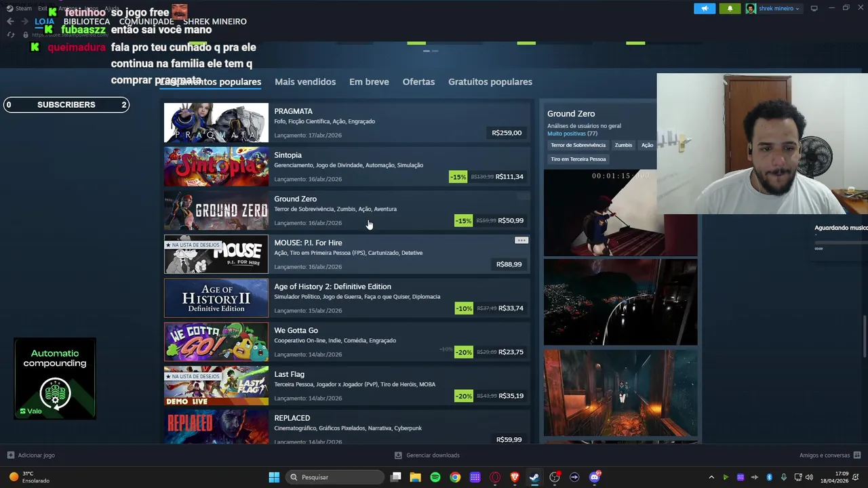Expand the shrek mineiro account dropdown
This screenshot has height=488, width=868.
pyautogui.click(x=797, y=9)
